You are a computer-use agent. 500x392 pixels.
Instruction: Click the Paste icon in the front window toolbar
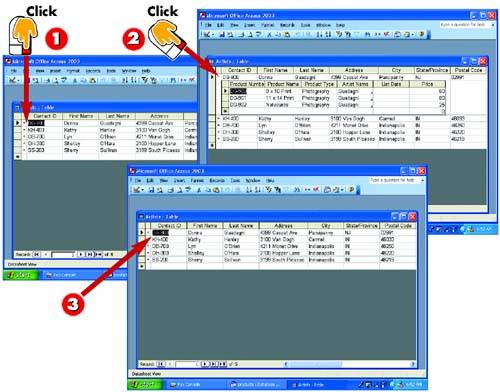tap(216, 190)
